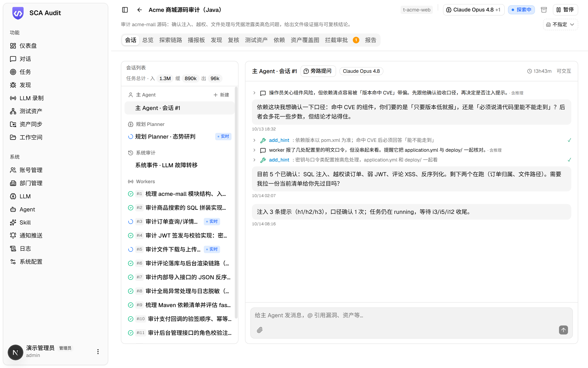Click the session list scrollbar
The image size is (588, 368).
click(x=236, y=202)
